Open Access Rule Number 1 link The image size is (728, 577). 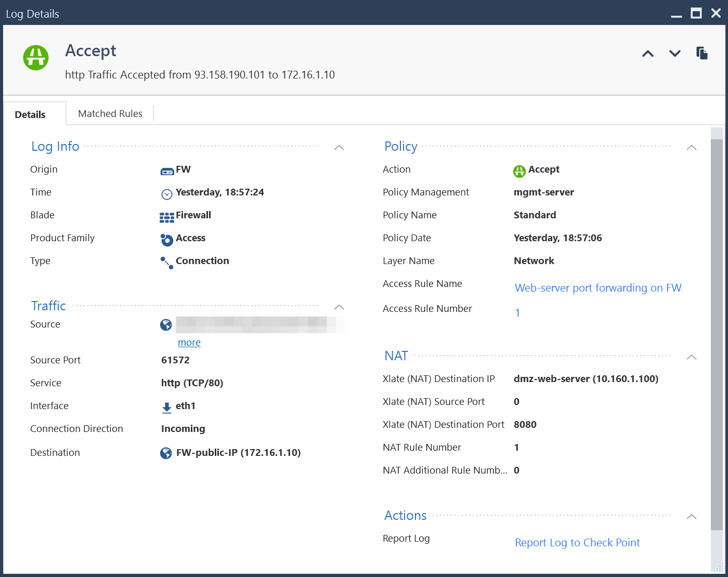[x=517, y=312]
